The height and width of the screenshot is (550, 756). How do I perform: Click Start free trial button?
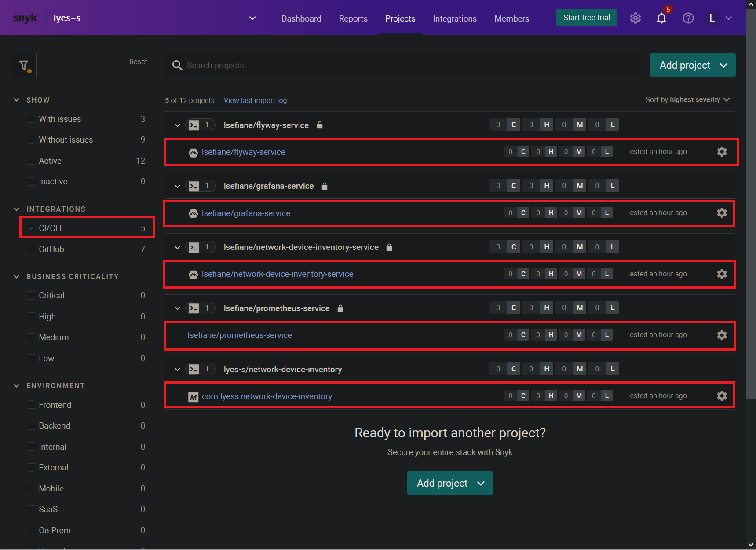tap(586, 18)
